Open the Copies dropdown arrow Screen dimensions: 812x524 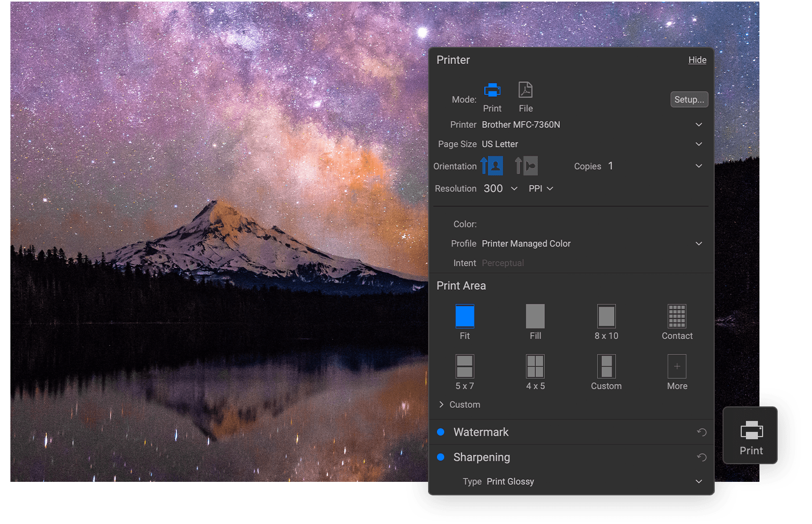699,166
